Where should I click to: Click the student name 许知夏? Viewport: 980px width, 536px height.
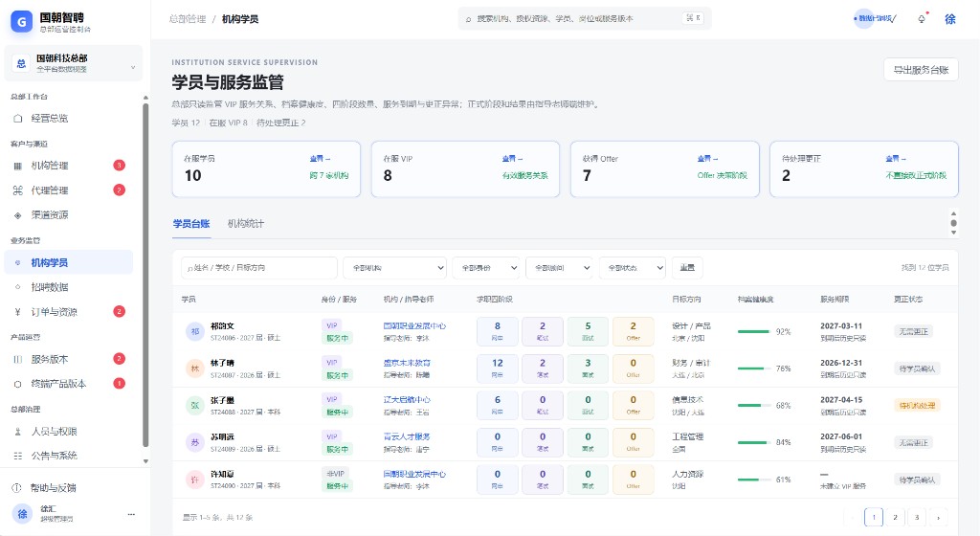click(222, 474)
